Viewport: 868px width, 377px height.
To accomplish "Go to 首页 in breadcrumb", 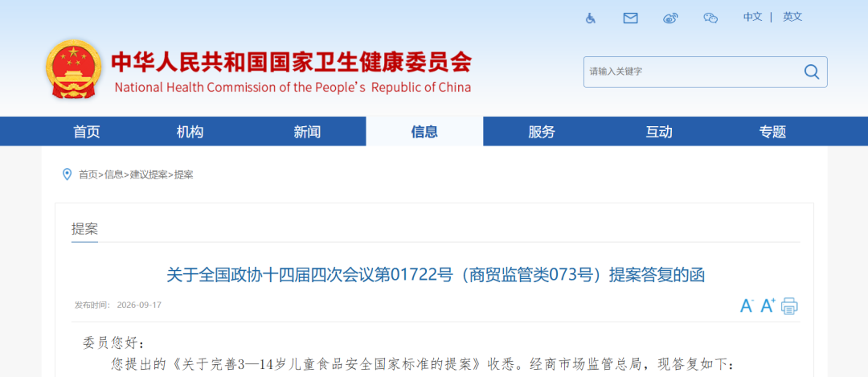I will tap(88, 175).
